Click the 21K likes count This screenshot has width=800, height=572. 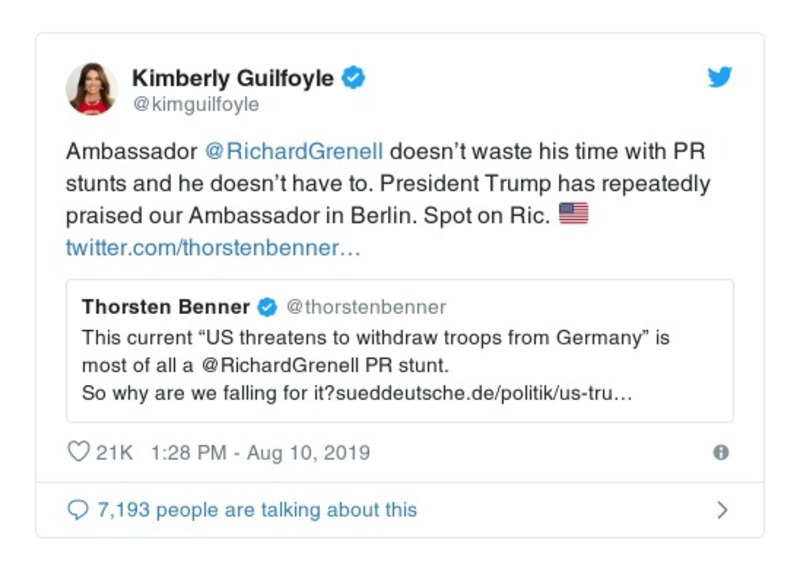pos(114,452)
